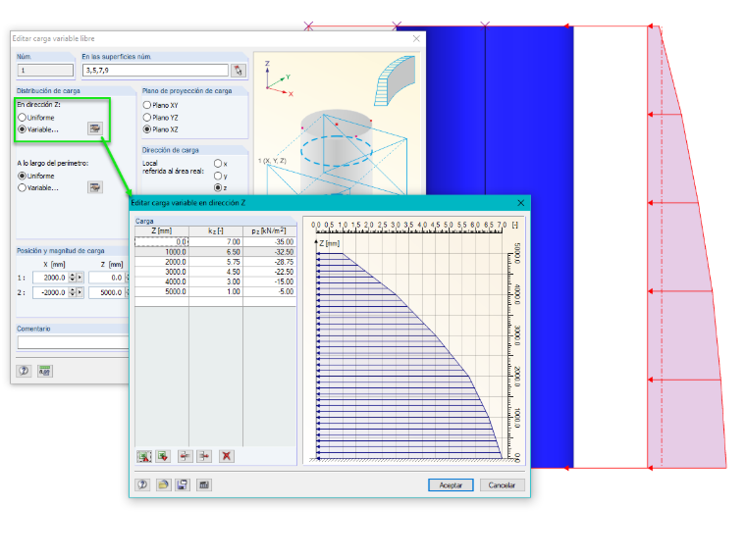Click the X position 1 field 2000.0
The image size is (746, 560).
(50, 278)
